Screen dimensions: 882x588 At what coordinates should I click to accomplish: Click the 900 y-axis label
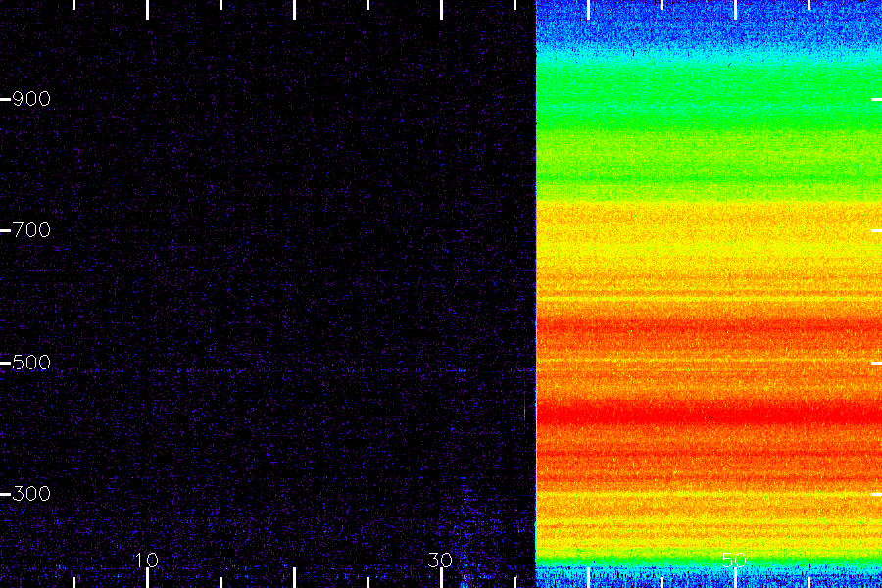(x=31, y=99)
